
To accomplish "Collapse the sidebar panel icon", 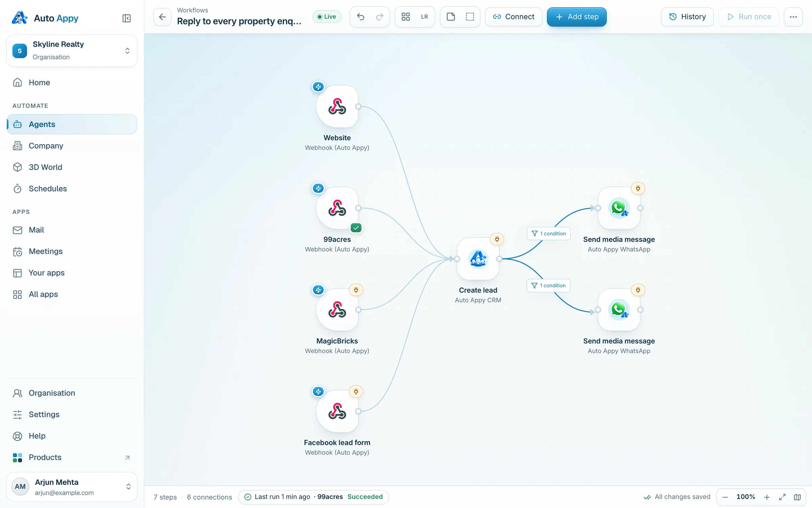I will tap(127, 18).
